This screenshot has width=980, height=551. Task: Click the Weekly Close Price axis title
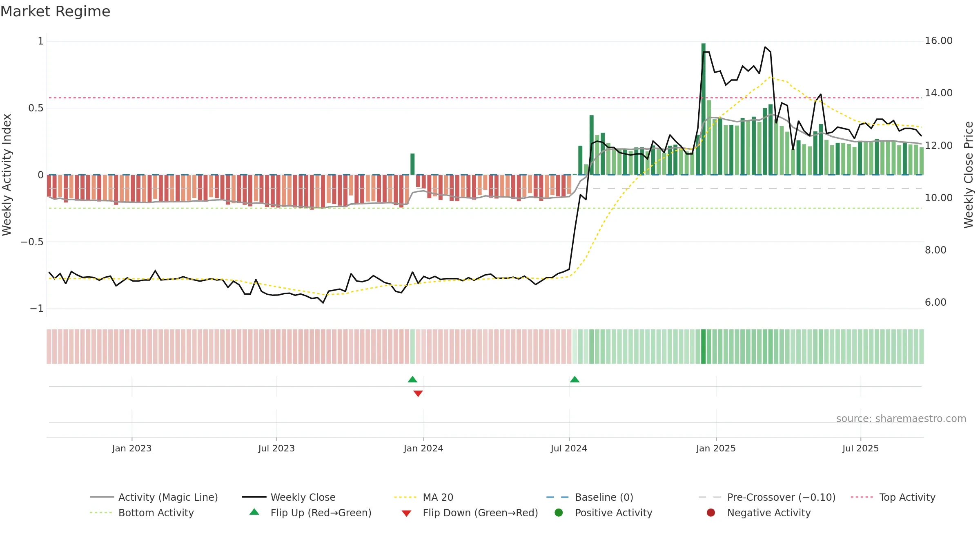coord(969,175)
